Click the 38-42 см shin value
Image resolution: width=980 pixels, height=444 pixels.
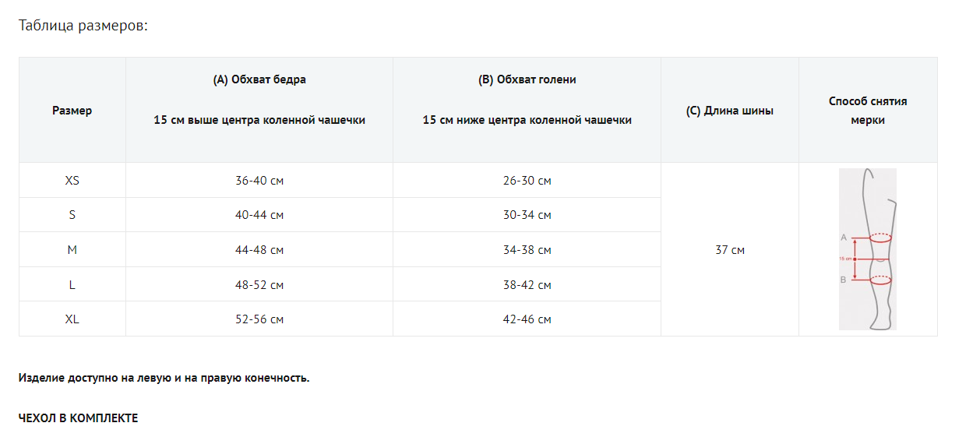pyautogui.click(x=527, y=285)
